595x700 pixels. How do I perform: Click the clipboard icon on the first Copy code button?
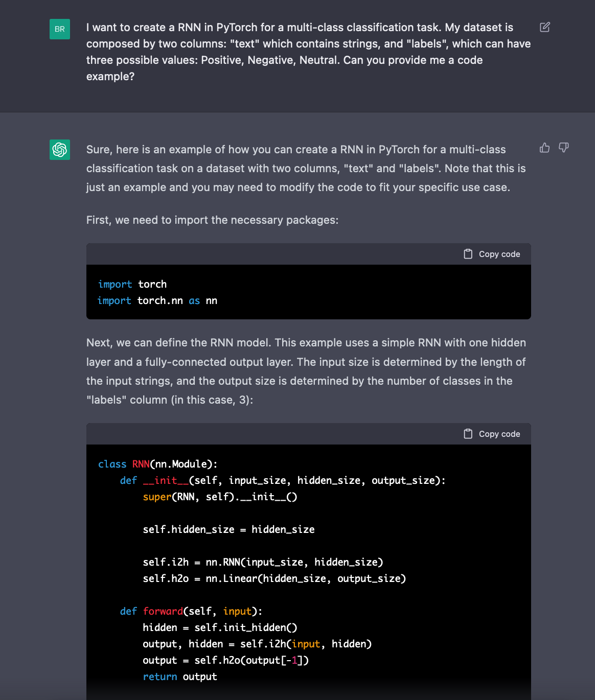click(468, 253)
